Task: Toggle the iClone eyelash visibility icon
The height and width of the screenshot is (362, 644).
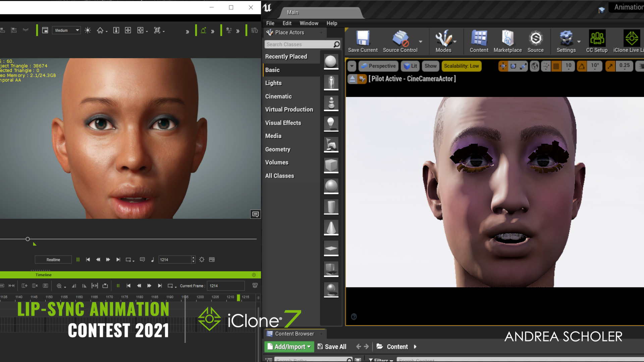Action: [x=25, y=30]
